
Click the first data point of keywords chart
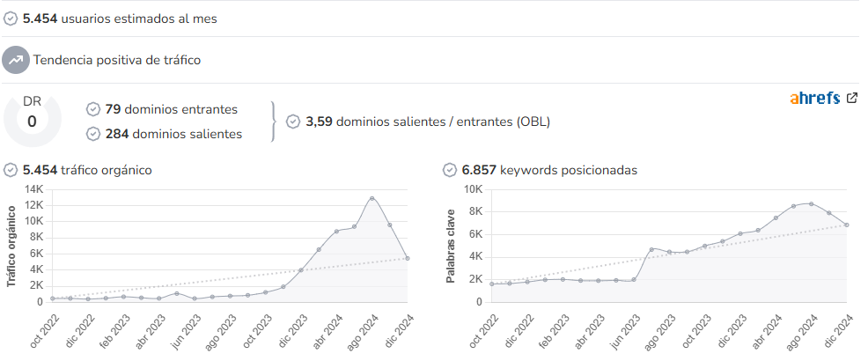(x=491, y=284)
